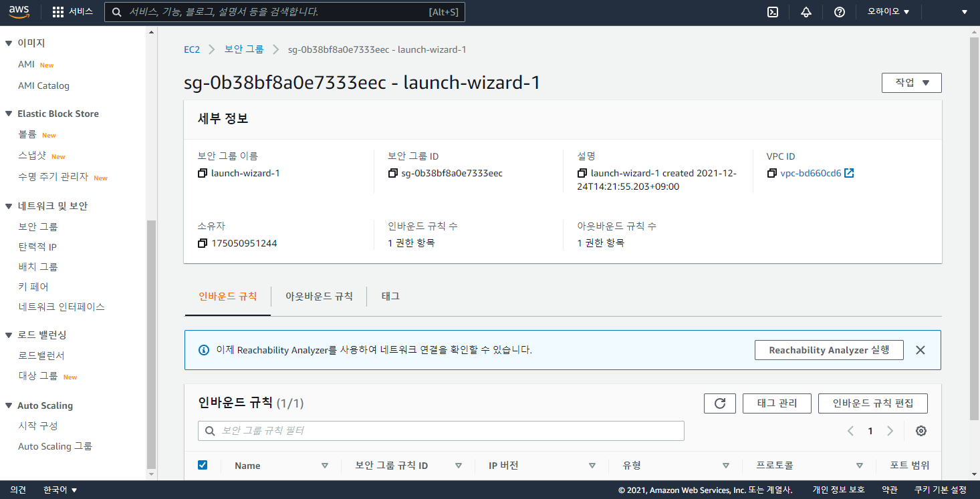
Task: Open the vpc-bd660cd6 link
Action: pos(811,174)
